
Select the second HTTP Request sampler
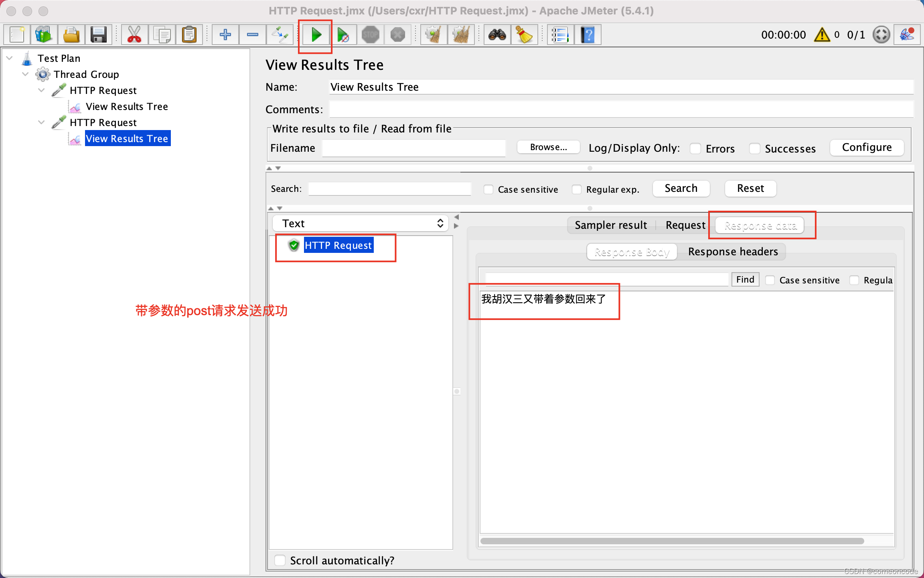(103, 122)
